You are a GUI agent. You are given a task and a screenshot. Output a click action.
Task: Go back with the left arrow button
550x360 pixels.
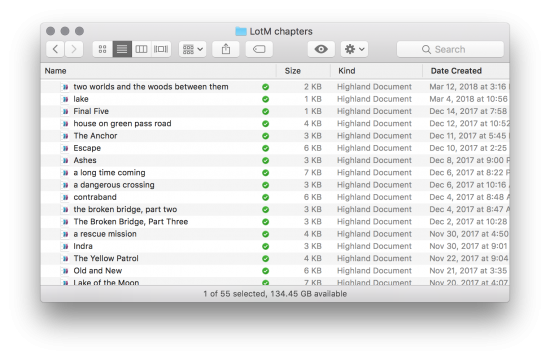(x=55, y=49)
